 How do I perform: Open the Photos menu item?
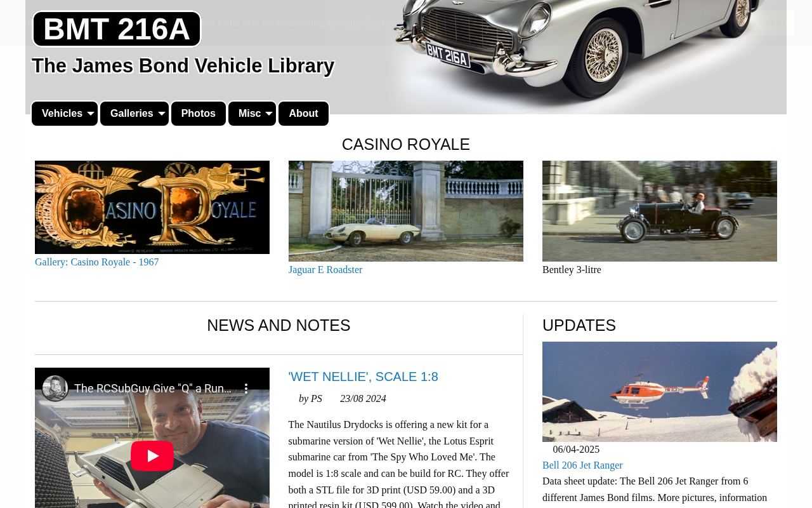(x=199, y=114)
